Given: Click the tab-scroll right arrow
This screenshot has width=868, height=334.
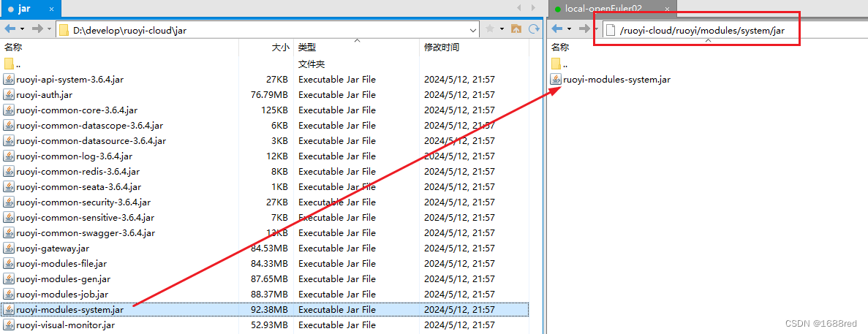Looking at the screenshot, I should pos(533,8).
